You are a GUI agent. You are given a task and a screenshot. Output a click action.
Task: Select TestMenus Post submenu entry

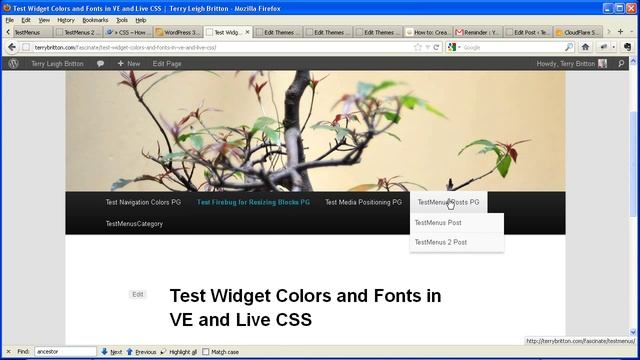click(x=457, y=223)
